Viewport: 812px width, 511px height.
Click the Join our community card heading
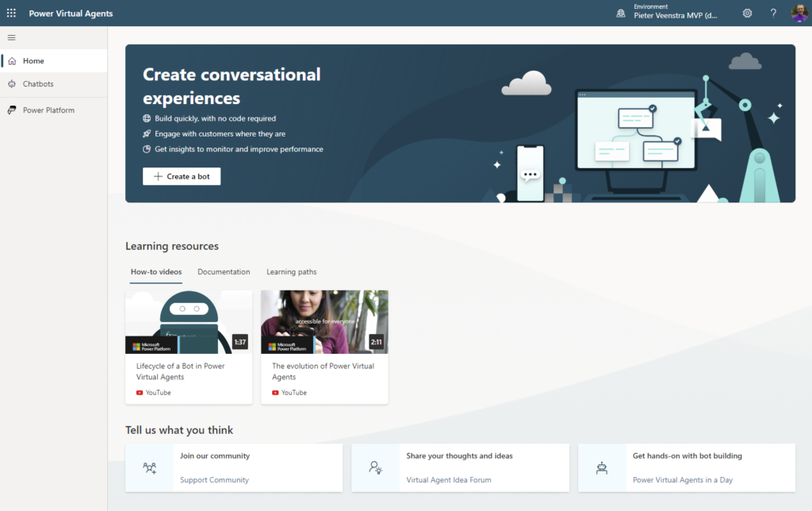215,455
